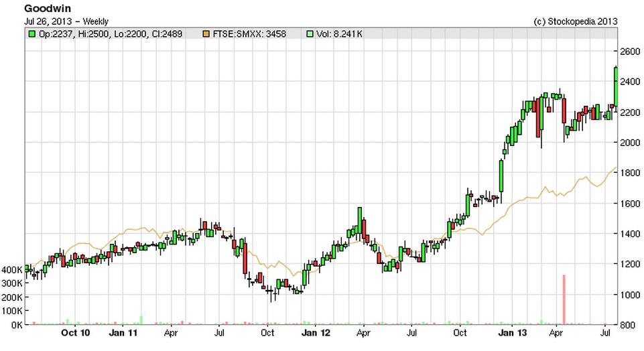The height and width of the screenshot is (351, 644).
Task: Click the 'Jan 11' date axis label
Action: click(123, 332)
